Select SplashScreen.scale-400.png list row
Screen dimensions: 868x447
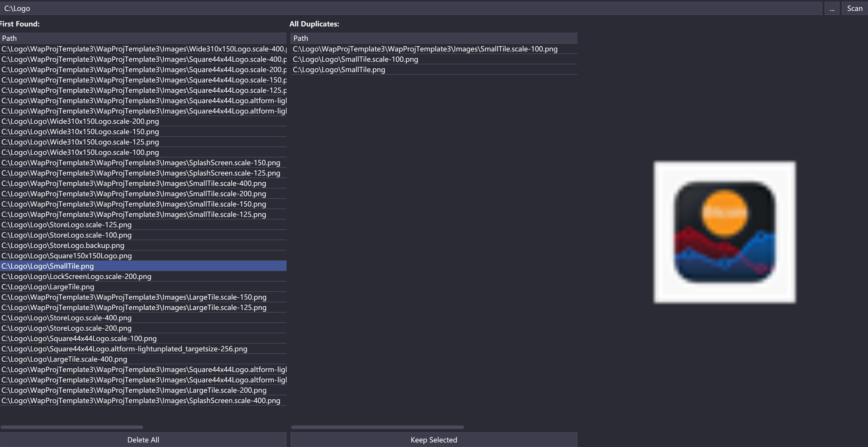pyautogui.click(x=141, y=400)
